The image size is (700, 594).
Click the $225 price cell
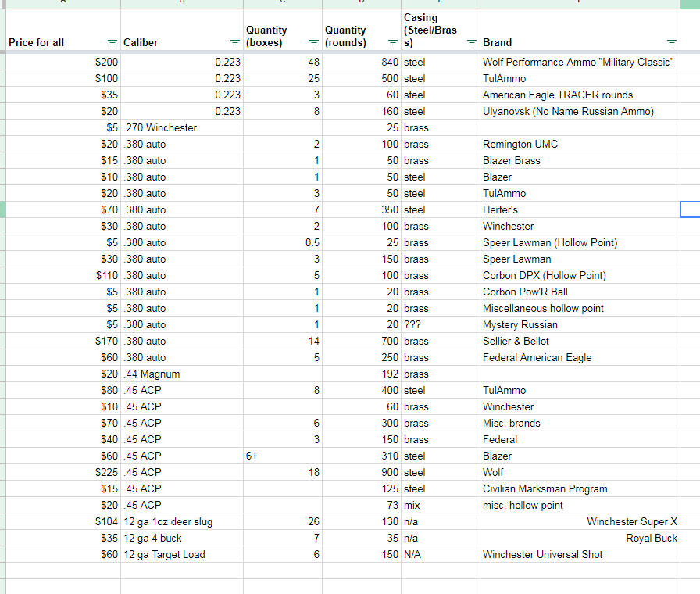point(63,473)
